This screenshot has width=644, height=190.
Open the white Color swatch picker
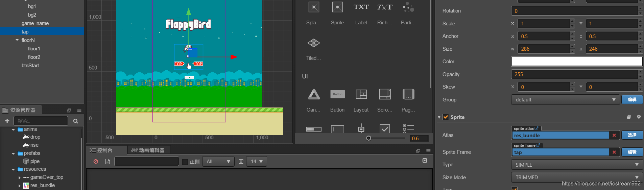tap(577, 62)
